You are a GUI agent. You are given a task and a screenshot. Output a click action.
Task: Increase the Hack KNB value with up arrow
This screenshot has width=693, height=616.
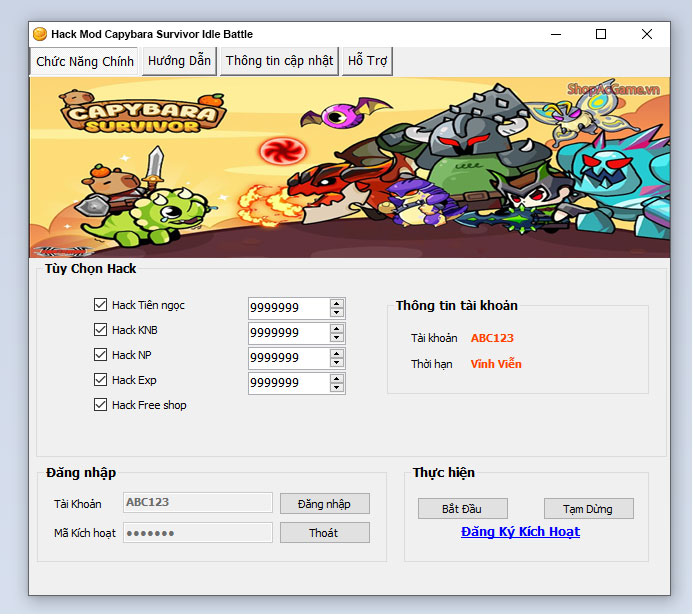[336, 328]
